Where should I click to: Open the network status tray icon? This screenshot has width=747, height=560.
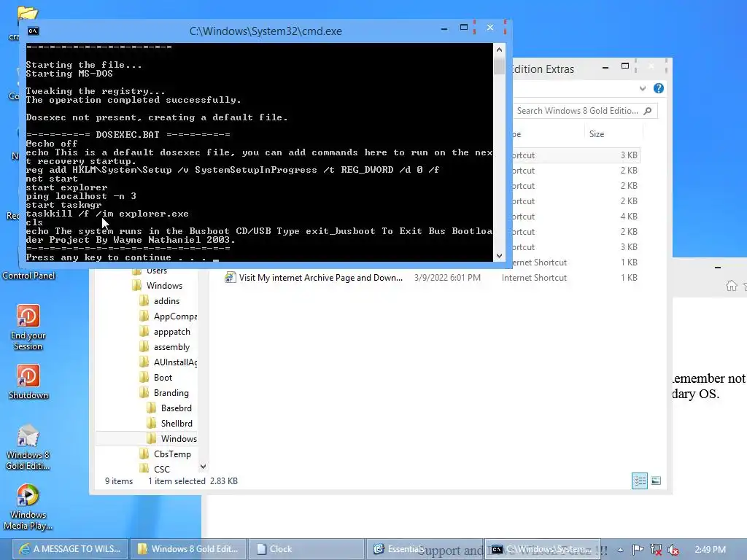656,550
